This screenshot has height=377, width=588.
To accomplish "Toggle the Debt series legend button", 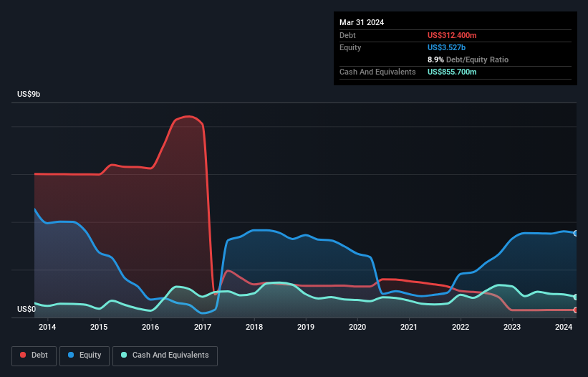I will coord(34,355).
